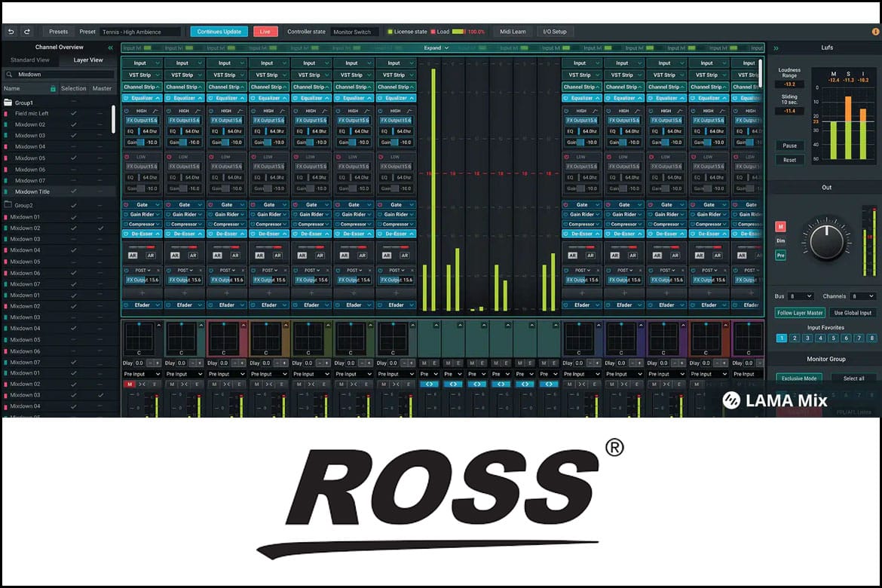Toggle the Dim button in Out section
The height and width of the screenshot is (588, 882).
click(780, 240)
